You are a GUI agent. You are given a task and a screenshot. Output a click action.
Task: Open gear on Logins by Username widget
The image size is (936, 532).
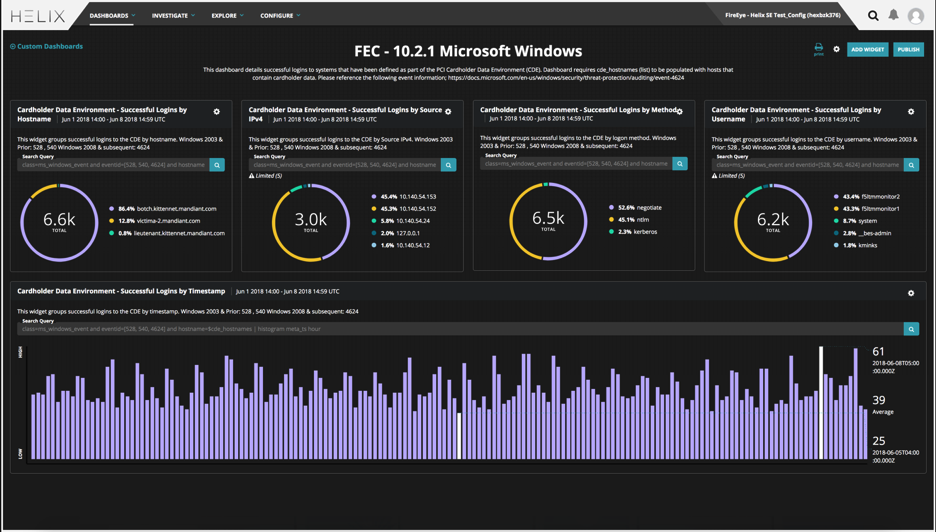coord(911,112)
